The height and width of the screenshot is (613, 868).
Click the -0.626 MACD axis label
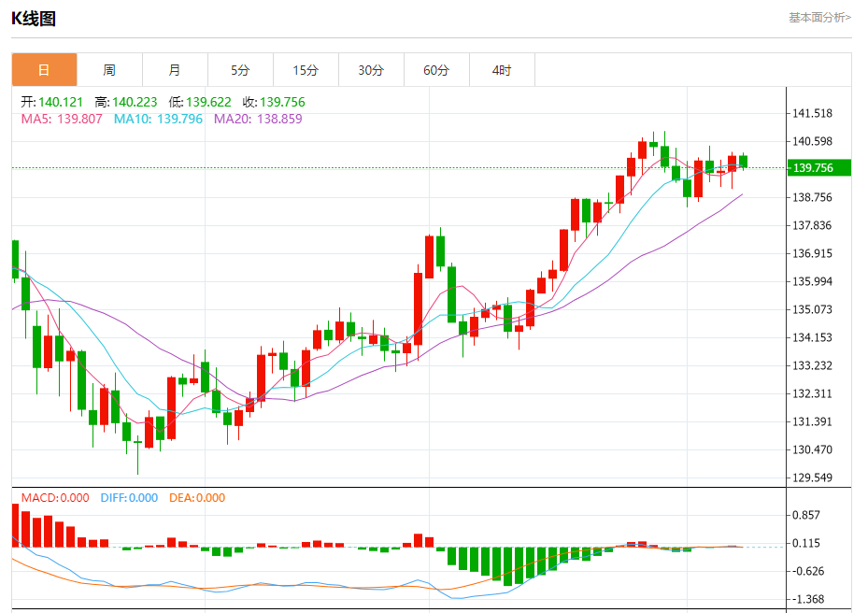[x=808, y=571]
